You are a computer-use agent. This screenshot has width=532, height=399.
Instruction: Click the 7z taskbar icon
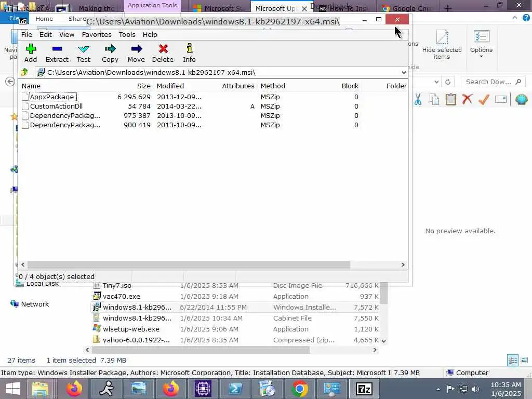pyautogui.click(x=364, y=389)
